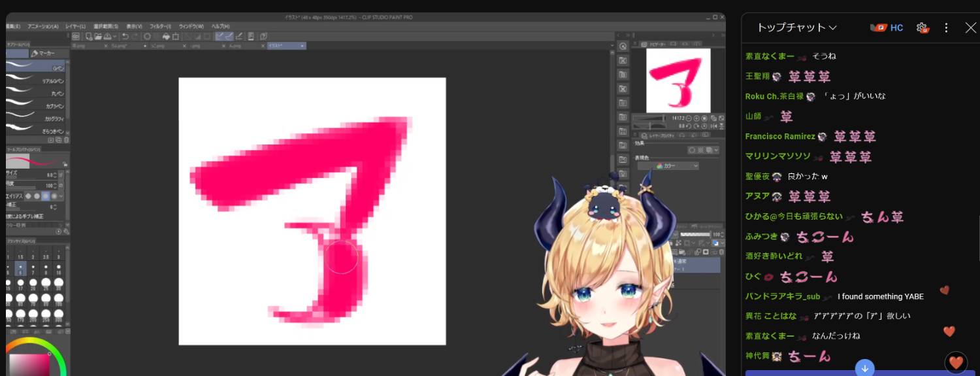
Task: Click the Undo arrow in the toolbar
Action: 125,37
